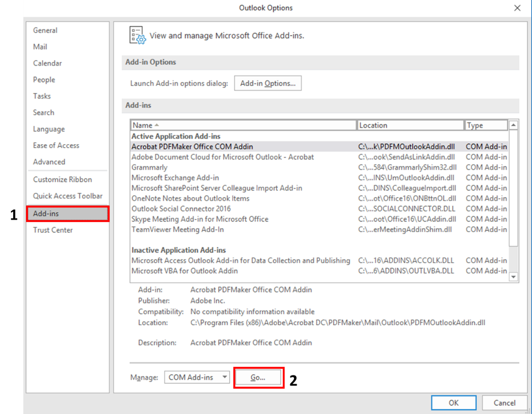Open Customize Ribbon settings
The height and width of the screenshot is (414, 532).
(x=62, y=179)
